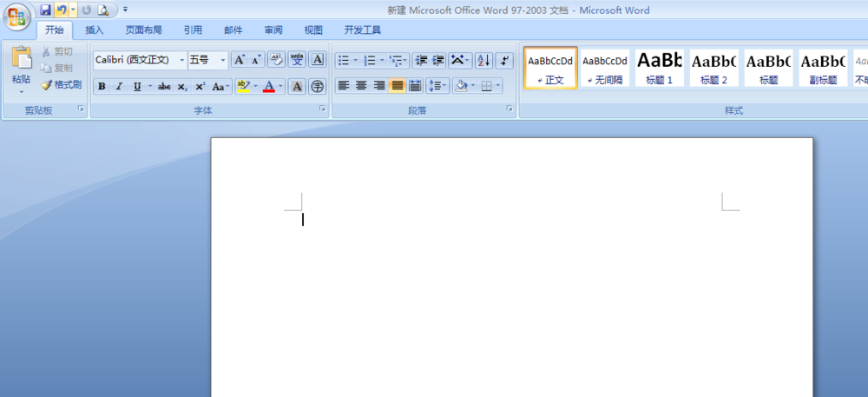Toggle strikethrough (abc) formatting
Viewport: 868px width, 397px height.
[164, 86]
